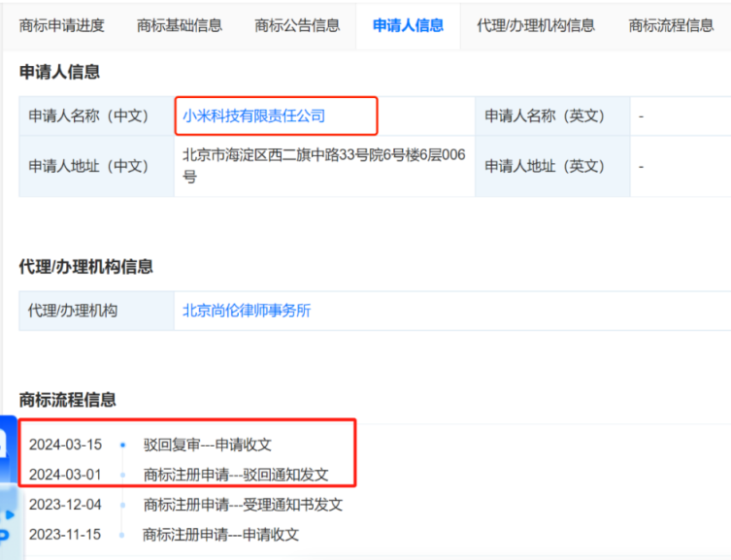
Task: Click the 代理/办理机构 label cell
Action: click(x=96, y=311)
